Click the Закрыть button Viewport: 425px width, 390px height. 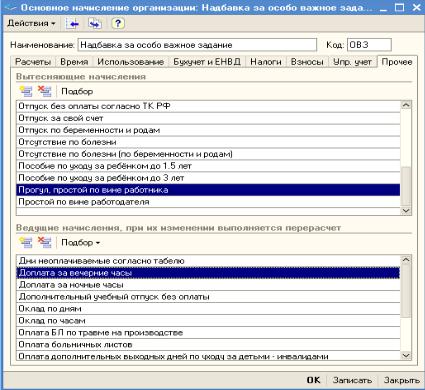pyautogui.click(x=401, y=380)
